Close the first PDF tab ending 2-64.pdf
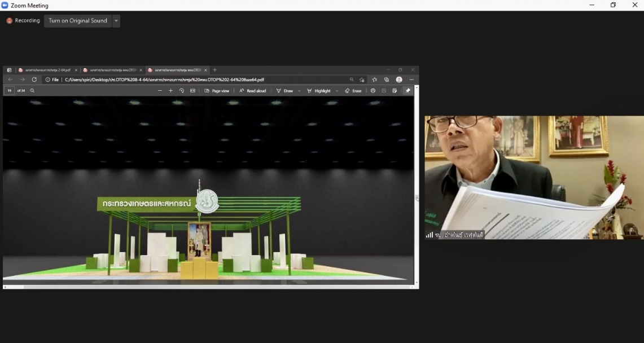This screenshot has width=644, height=343. (x=76, y=70)
